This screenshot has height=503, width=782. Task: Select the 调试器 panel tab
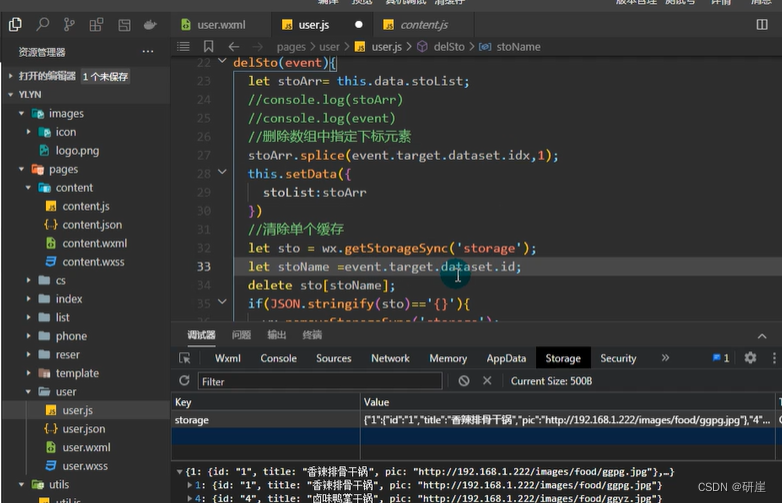[x=201, y=335]
